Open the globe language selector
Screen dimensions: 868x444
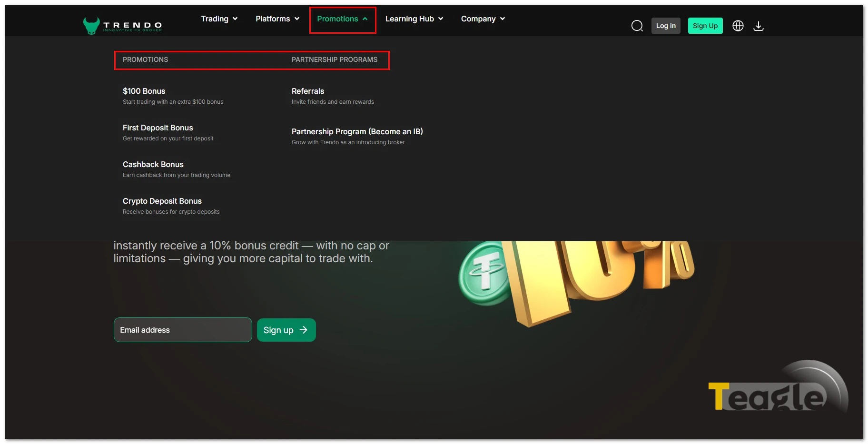(x=738, y=26)
